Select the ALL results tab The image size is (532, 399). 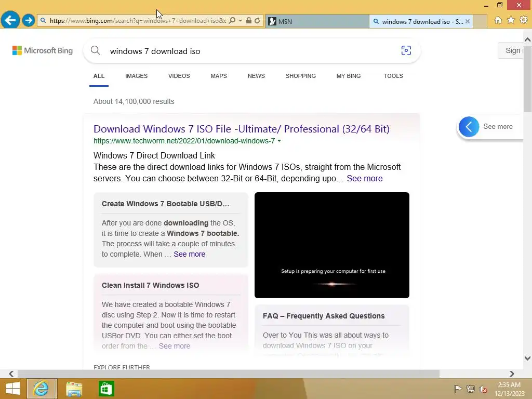click(99, 76)
